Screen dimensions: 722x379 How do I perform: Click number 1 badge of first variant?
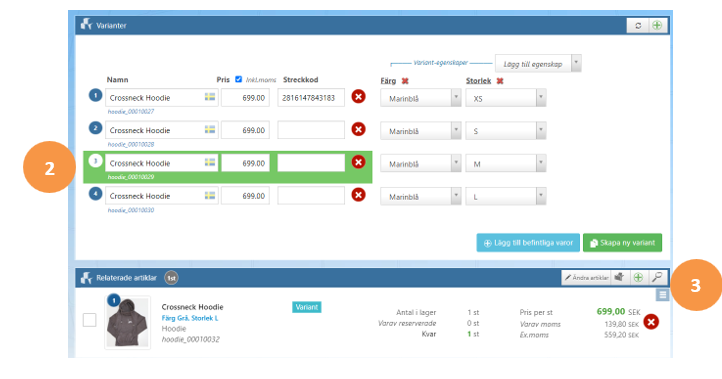pos(95,95)
